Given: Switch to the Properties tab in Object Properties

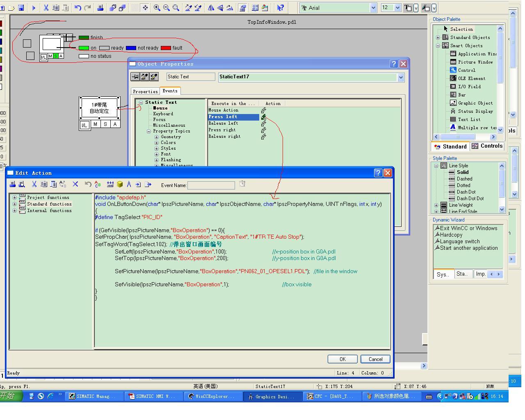Looking at the screenshot, I should [x=145, y=91].
